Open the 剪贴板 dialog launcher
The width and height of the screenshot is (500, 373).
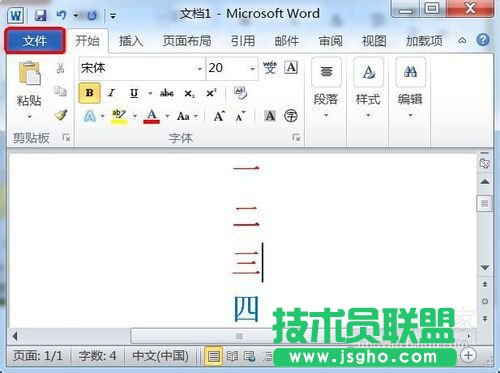click(x=66, y=137)
